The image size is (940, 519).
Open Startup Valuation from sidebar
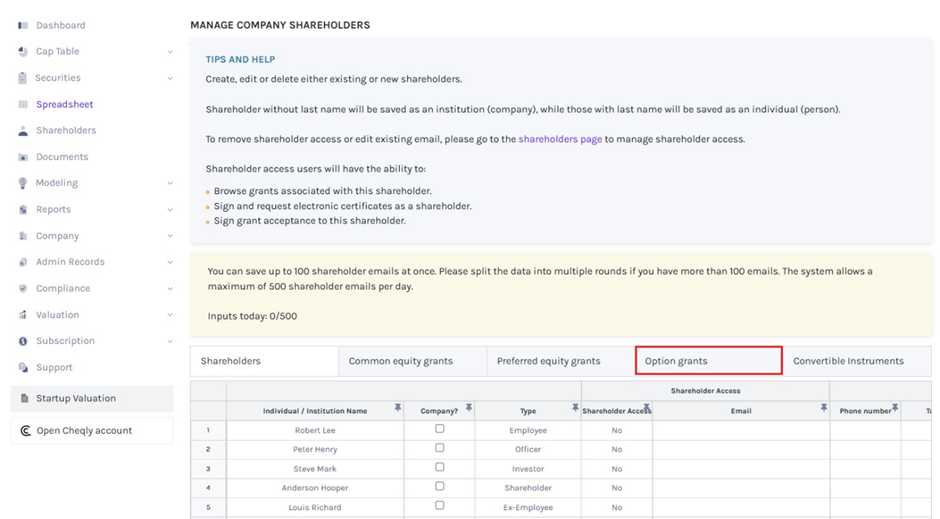point(76,398)
